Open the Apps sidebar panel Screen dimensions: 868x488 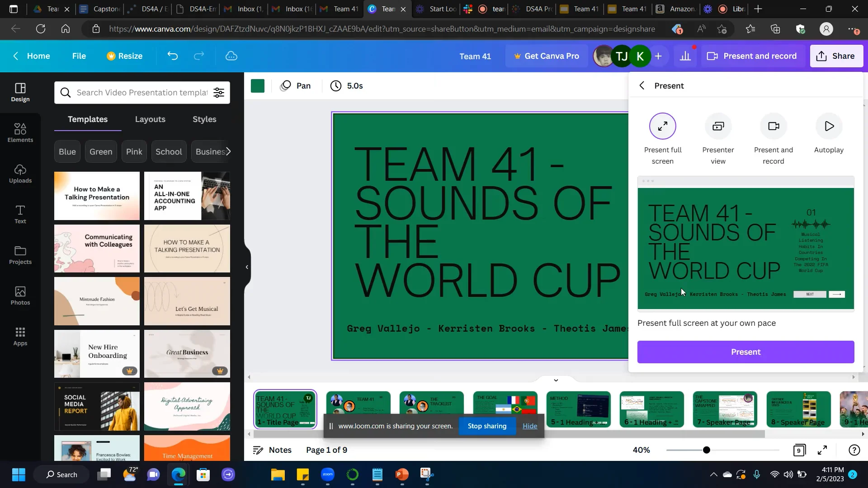(20, 336)
